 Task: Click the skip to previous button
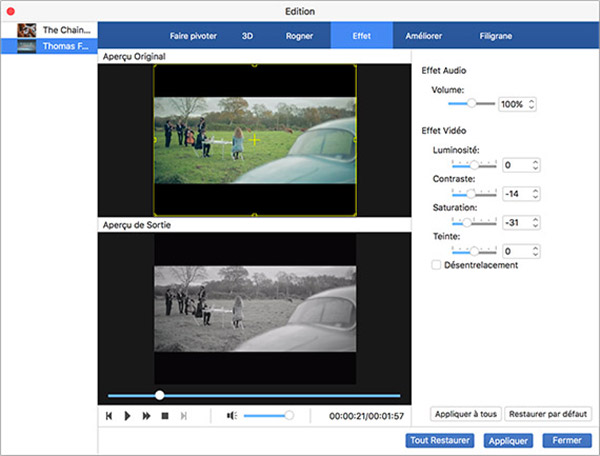[108, 415]
